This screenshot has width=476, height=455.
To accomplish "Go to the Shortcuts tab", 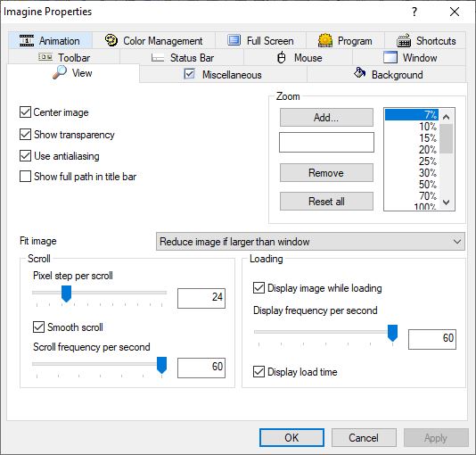I will tap(425, 40).
